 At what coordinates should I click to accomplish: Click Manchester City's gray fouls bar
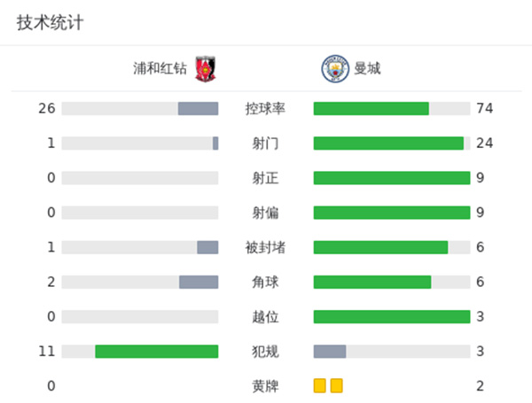(x=330, y=352)
